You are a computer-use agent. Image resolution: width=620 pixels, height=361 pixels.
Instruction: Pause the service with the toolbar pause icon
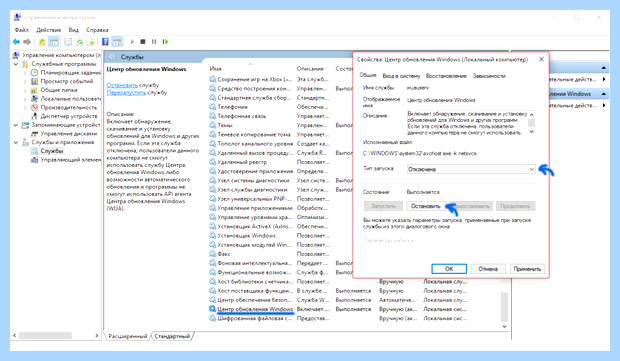(154, 42)
